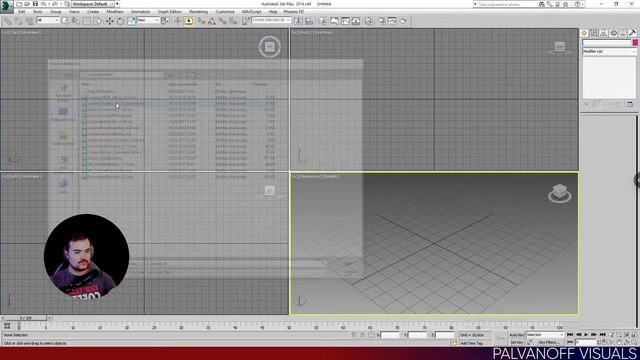The width and height of the screenshot is (640, 360).
Task: Open Render Setup in the main toolbar
Action: tap(382, 21)
